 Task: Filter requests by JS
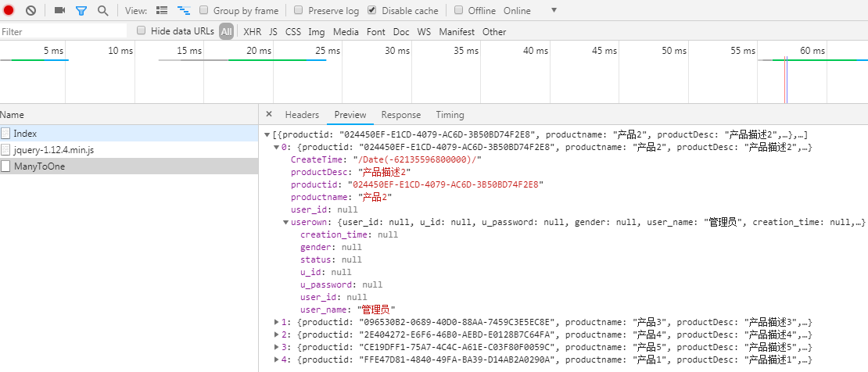pyautogui.click(x=274, y=31)
